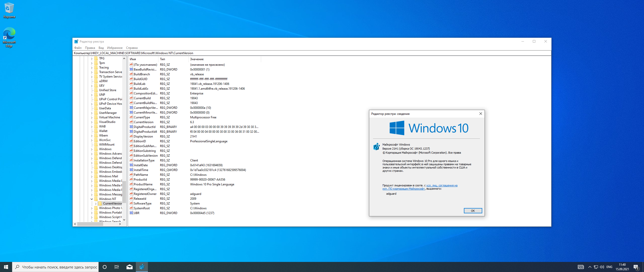Select the ReleaseId value row
The image size is (644, 272).
coord(194,199)
